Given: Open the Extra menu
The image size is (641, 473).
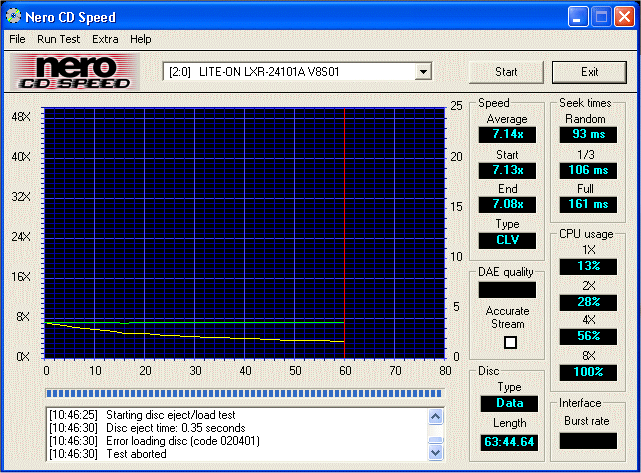Looking at the screenshot, I should [105, 39].
